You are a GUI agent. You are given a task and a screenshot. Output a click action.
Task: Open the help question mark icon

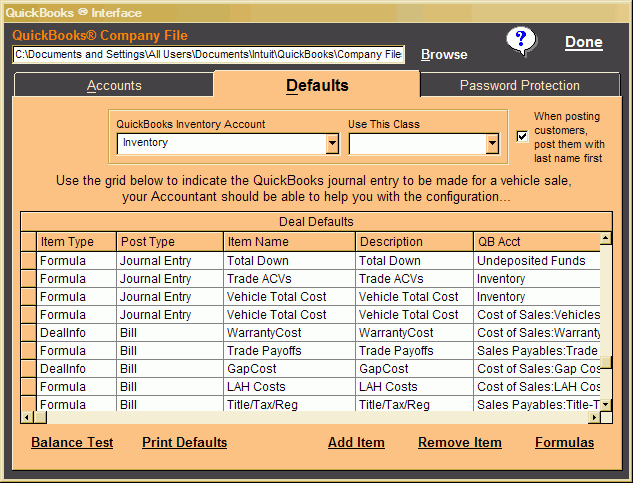click(521, 41)
